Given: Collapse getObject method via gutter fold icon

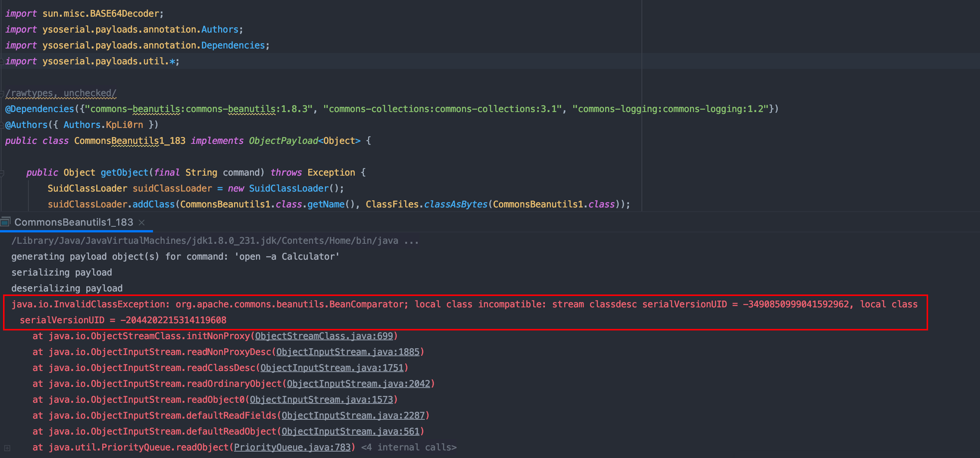Looking at the screenshot, I should tap(2, 173).
